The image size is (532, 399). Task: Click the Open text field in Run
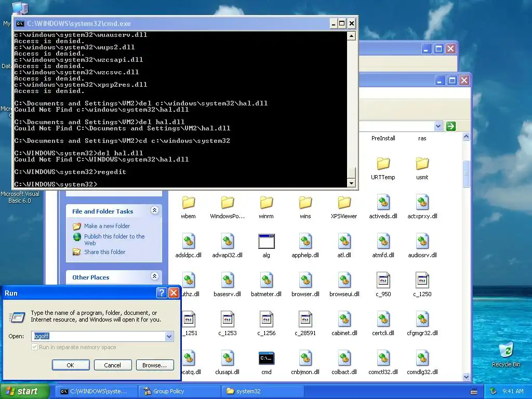[102, 336]
